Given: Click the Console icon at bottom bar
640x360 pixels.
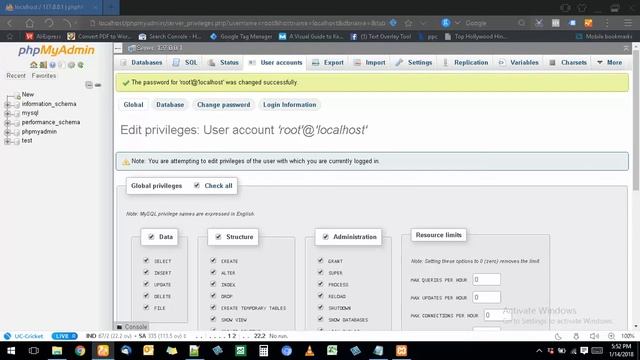Looking at the screenshot, I should point(119,327).
